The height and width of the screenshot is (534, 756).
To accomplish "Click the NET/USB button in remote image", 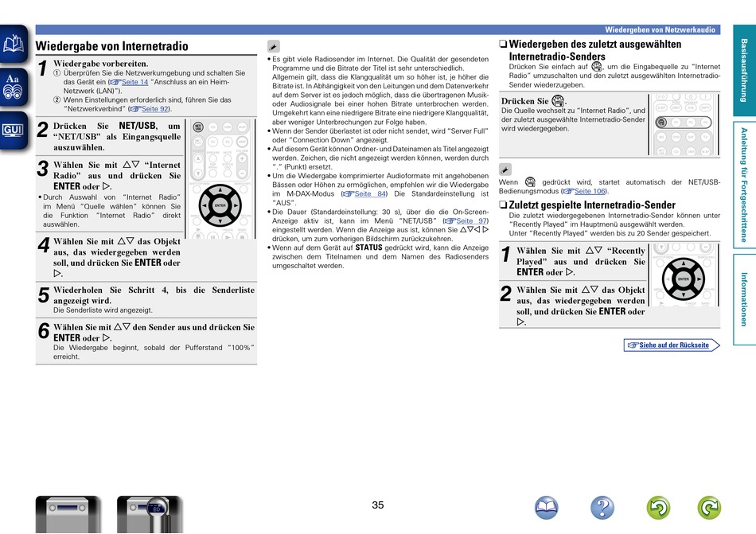I will click(x=198, y=127).
